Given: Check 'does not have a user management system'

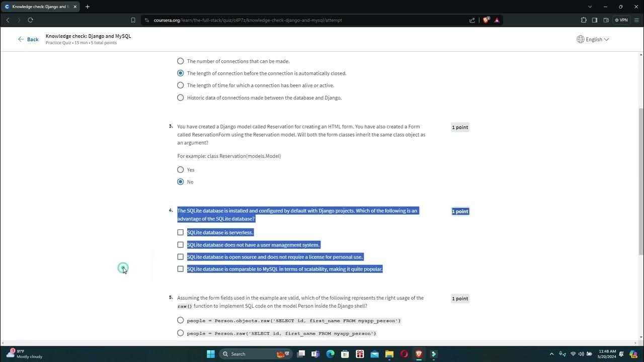Looking at the screenshot, I should [180, 244].
